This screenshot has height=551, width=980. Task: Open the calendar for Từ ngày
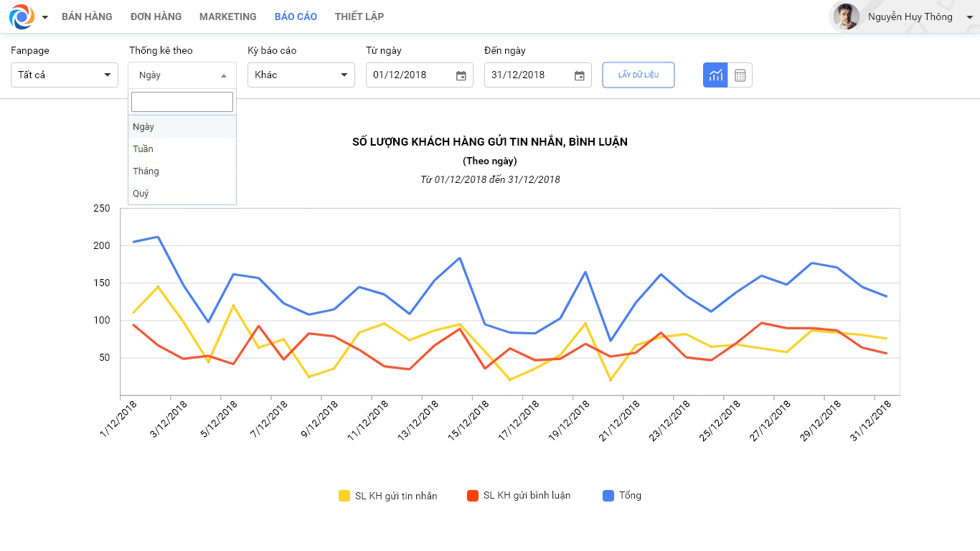[x=461, y=75]
